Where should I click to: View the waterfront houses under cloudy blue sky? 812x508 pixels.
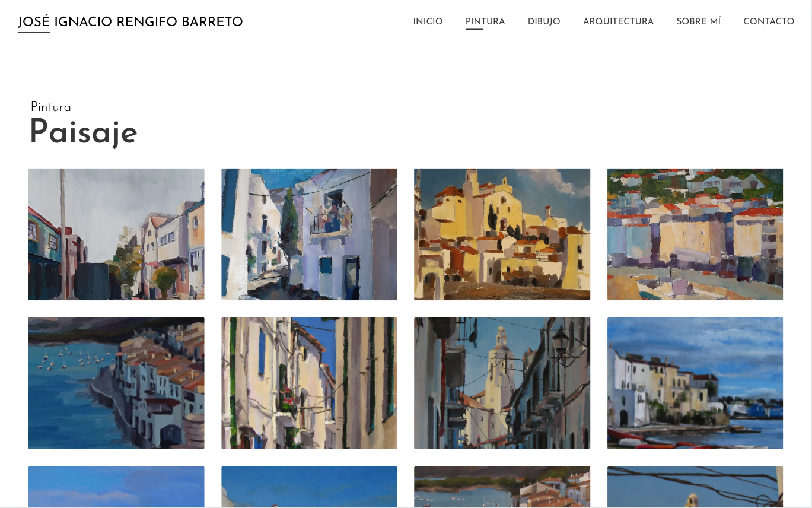pos(695,383)
